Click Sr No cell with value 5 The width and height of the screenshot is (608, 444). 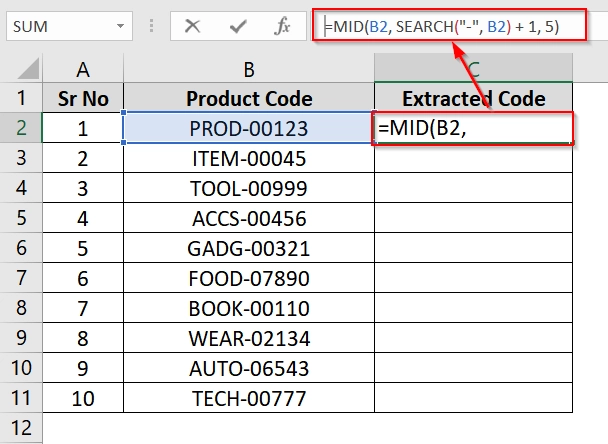(83, 248)
